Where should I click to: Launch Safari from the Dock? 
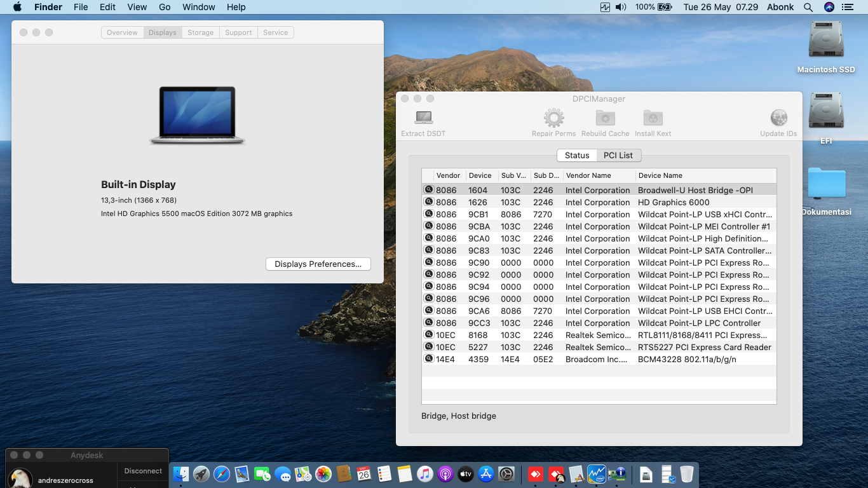tap(222, 474)
